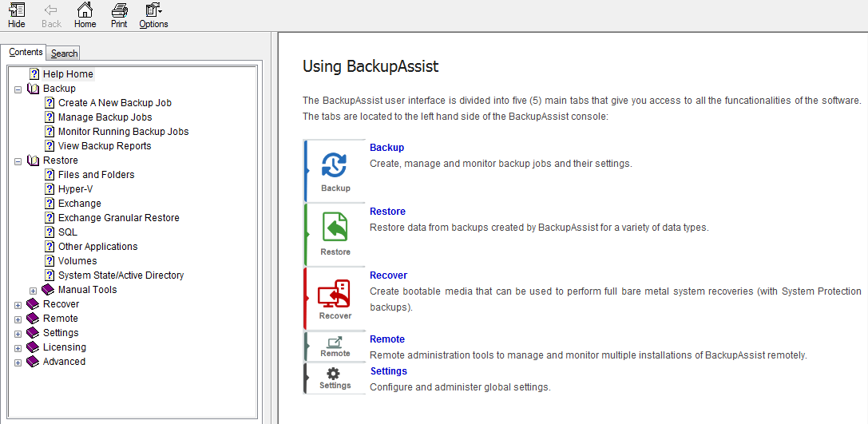868x424 pixels.
Task: Select the Licensing tree label
Action: tap(65, 347)
